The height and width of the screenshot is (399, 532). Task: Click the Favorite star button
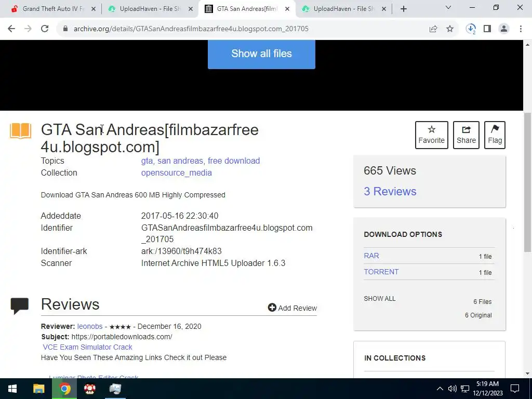pos(431,135)
